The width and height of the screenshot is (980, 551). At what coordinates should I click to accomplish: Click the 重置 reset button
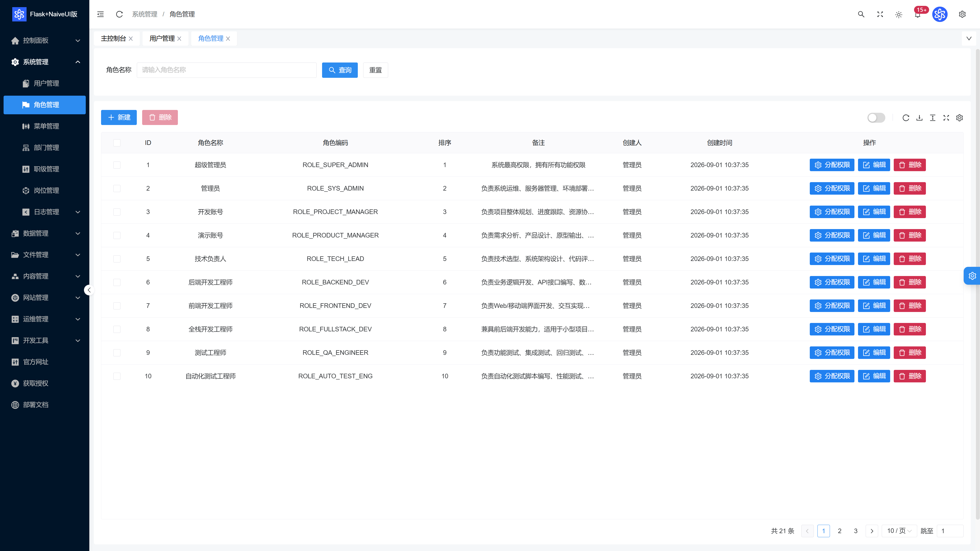tap(375, 70)
